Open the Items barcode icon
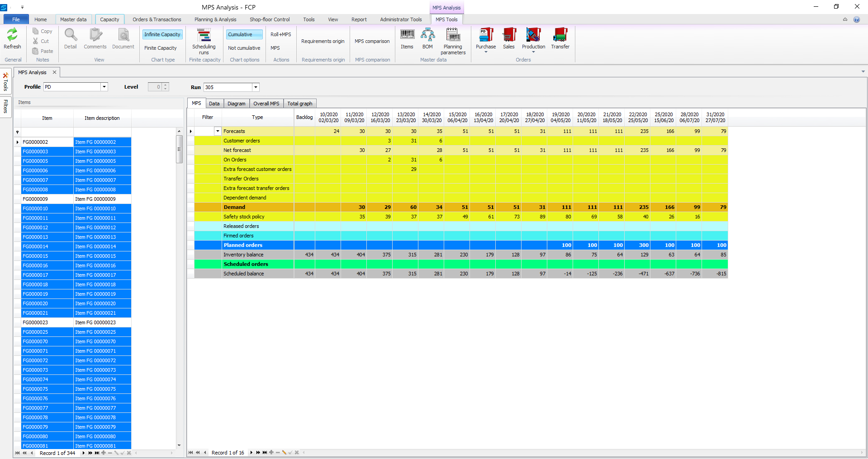 407,35
